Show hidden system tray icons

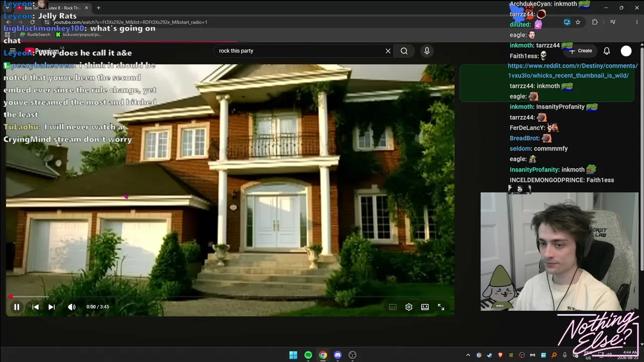[468, 355]
